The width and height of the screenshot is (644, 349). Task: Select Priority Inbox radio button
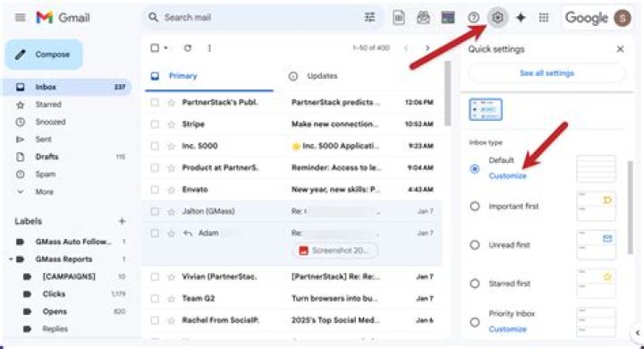tap(475, 322)
